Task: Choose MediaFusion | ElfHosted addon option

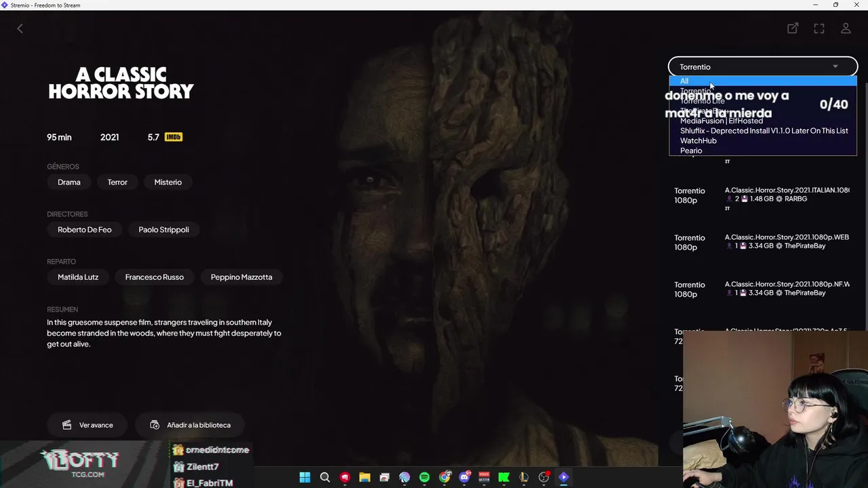Action: [x=763, y=121]
